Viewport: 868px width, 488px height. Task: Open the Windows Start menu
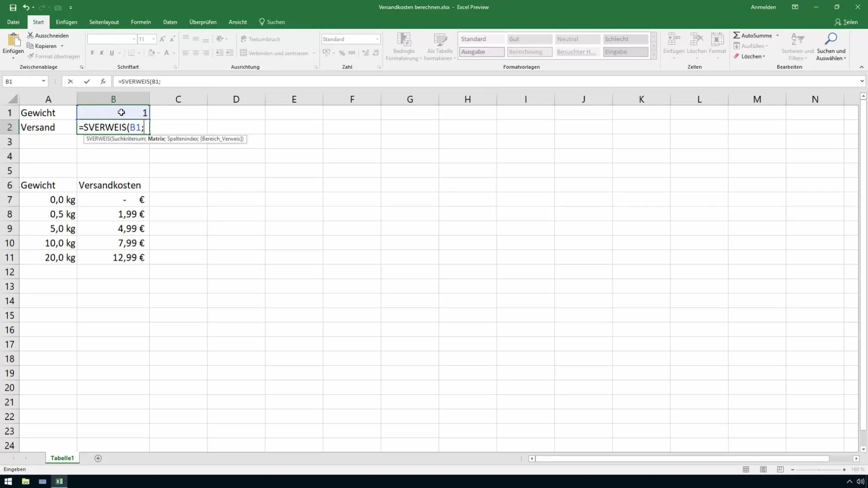(x=8, y=481)
